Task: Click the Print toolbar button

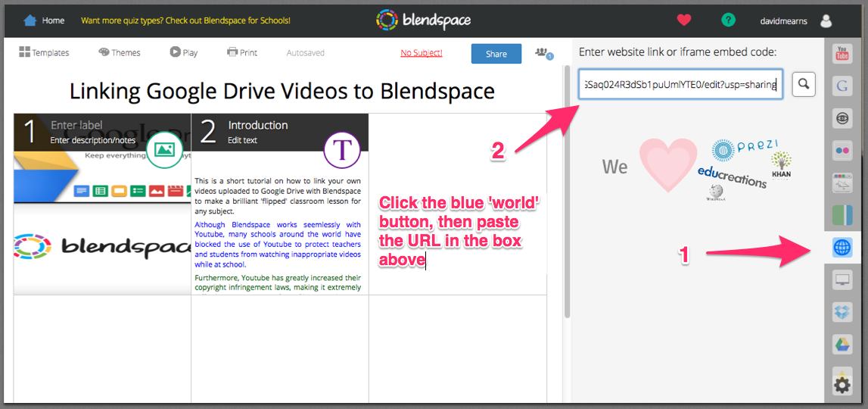Action: tap(242, 53)
